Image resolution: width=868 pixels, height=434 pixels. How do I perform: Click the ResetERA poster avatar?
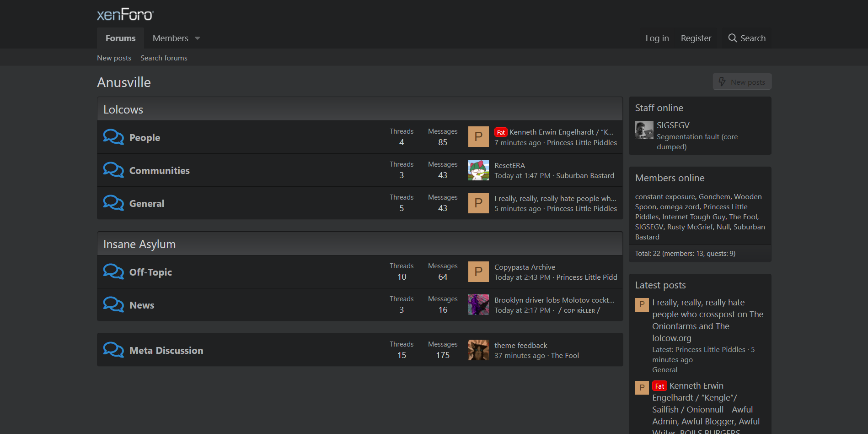click(478, 170)
